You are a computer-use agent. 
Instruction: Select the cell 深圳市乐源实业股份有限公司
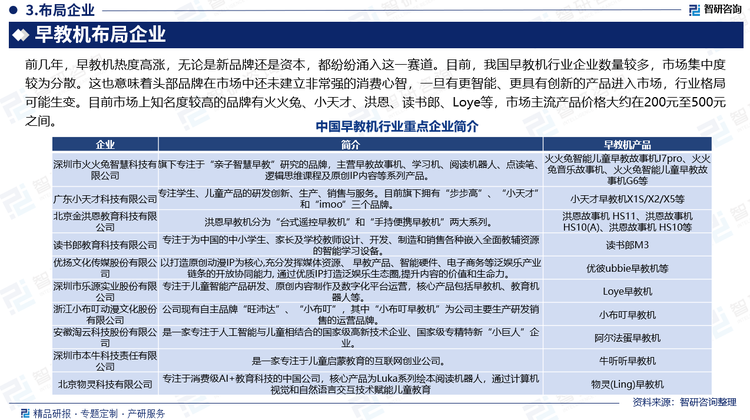click(x=105, y=291)
